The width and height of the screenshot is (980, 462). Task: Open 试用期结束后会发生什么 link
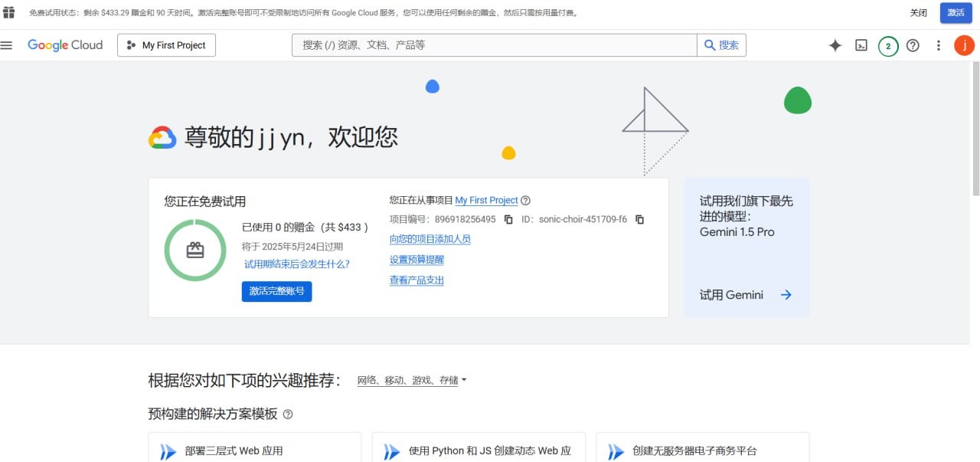297,264
